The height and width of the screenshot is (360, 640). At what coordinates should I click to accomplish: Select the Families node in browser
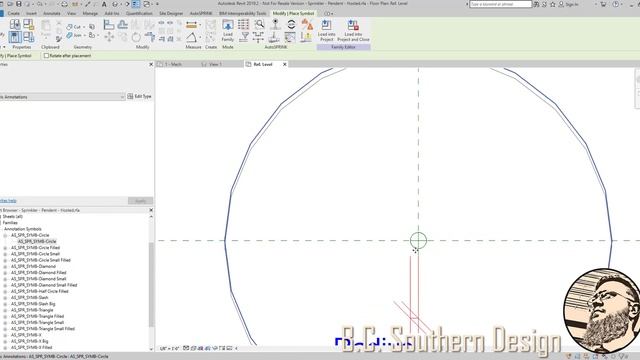tap(10, 223)
